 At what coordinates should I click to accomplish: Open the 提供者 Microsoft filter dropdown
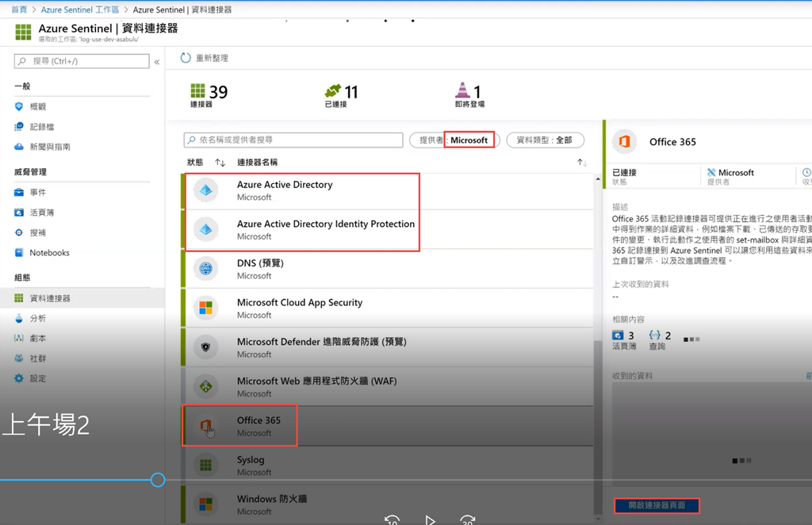coord(454,140)
